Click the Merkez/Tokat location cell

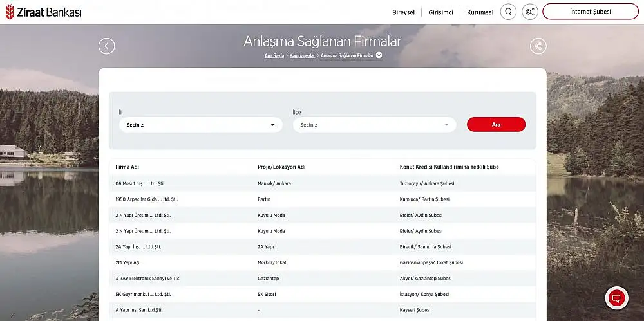272,262
